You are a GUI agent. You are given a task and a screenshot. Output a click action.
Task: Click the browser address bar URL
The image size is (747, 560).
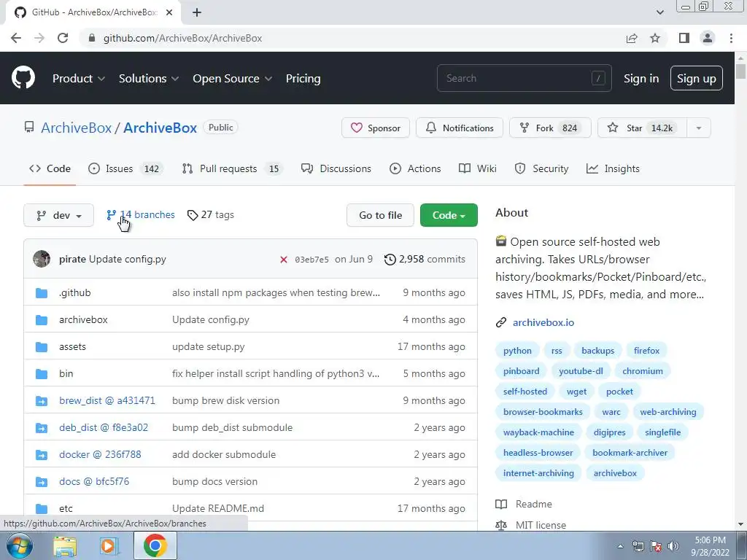click(182, 38)
